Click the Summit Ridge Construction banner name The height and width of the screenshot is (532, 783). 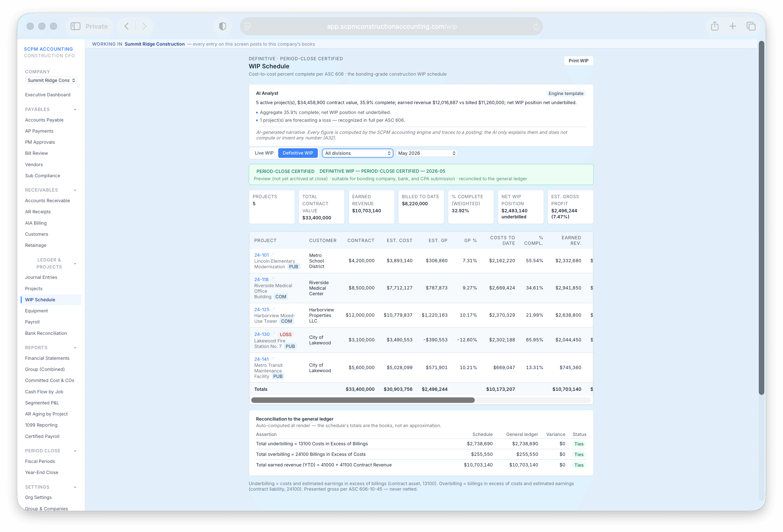coord(155,44)
